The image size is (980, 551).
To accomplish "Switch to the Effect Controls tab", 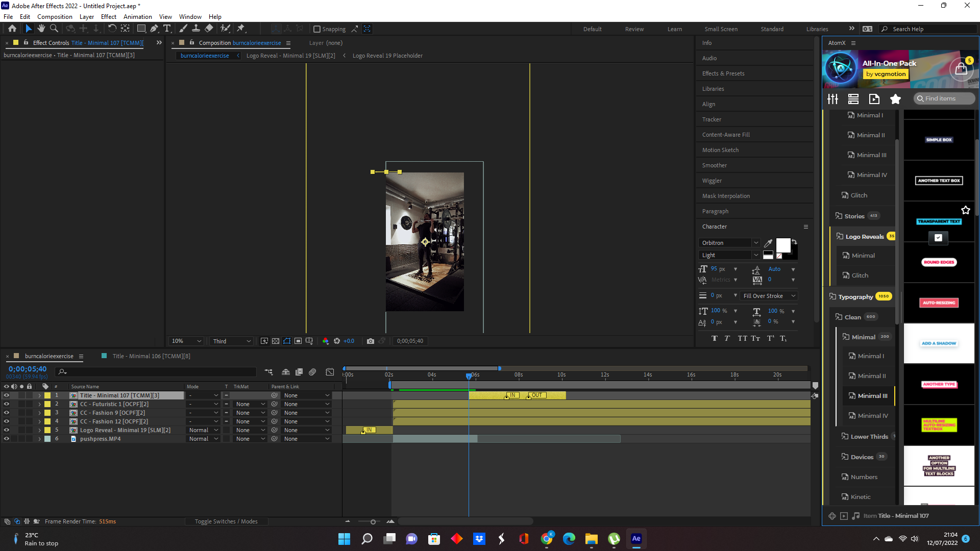I will pos(51,43).
